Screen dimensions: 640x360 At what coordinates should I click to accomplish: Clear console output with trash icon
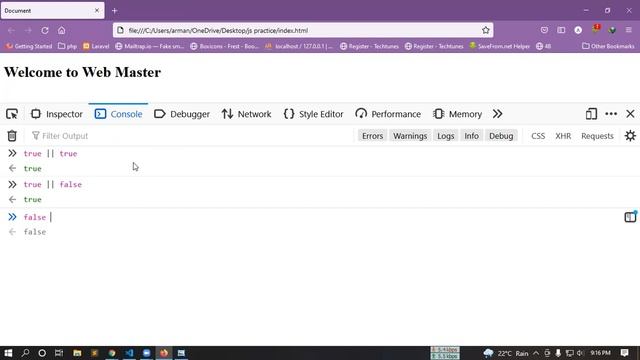[x=12, y=136]
